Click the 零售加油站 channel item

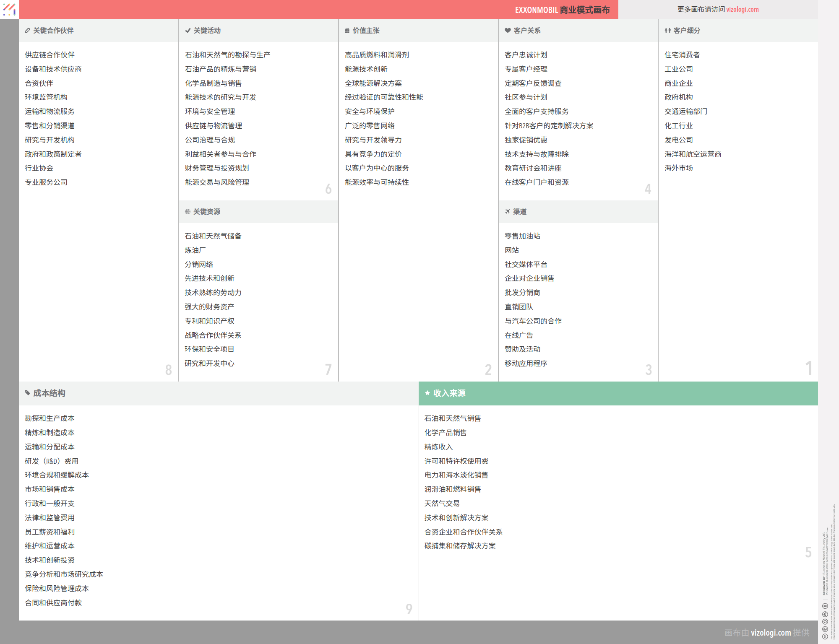pyautogui.click(x=522, y=236)
